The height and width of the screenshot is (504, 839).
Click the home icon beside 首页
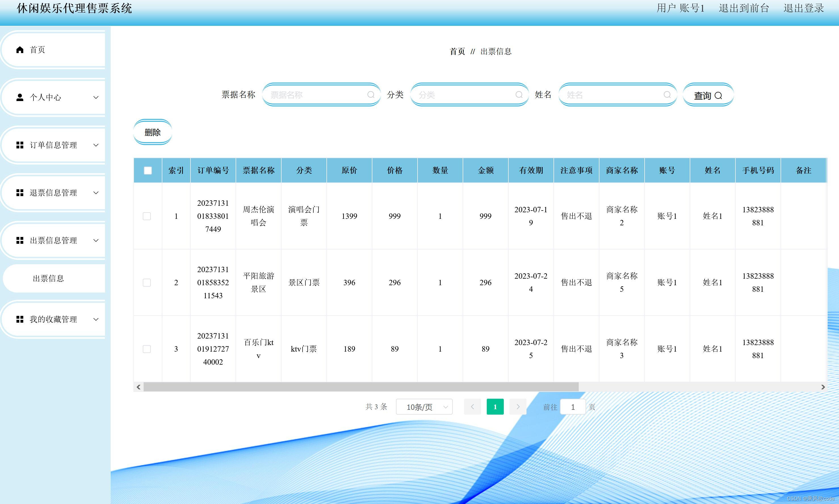coord(20,50)
